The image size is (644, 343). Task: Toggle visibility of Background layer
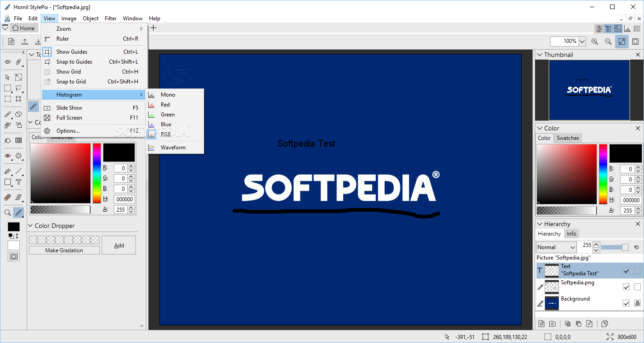626,303
